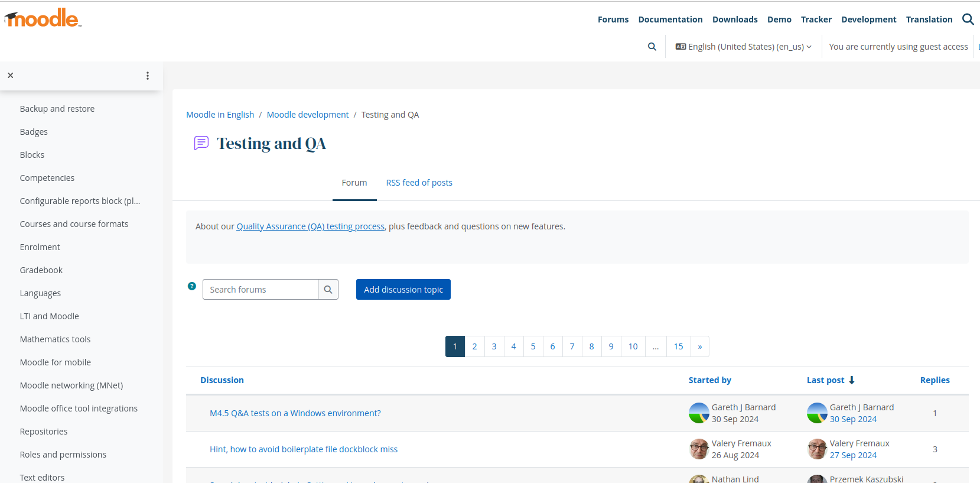Open M4.5 Q&A tests on Windows discussion
Screen dimensions: 980x483
click(295, 413)
